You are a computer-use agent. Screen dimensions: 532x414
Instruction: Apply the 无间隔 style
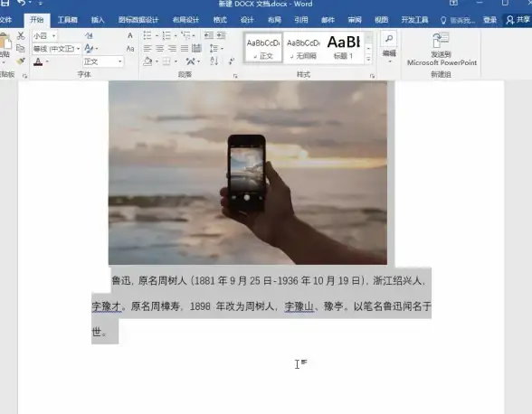click(303, 48)
